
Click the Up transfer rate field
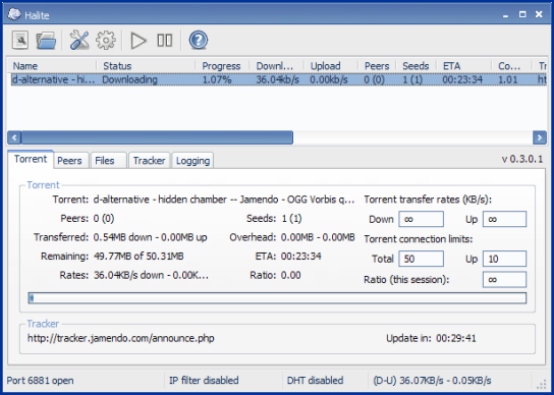(505, 219)
